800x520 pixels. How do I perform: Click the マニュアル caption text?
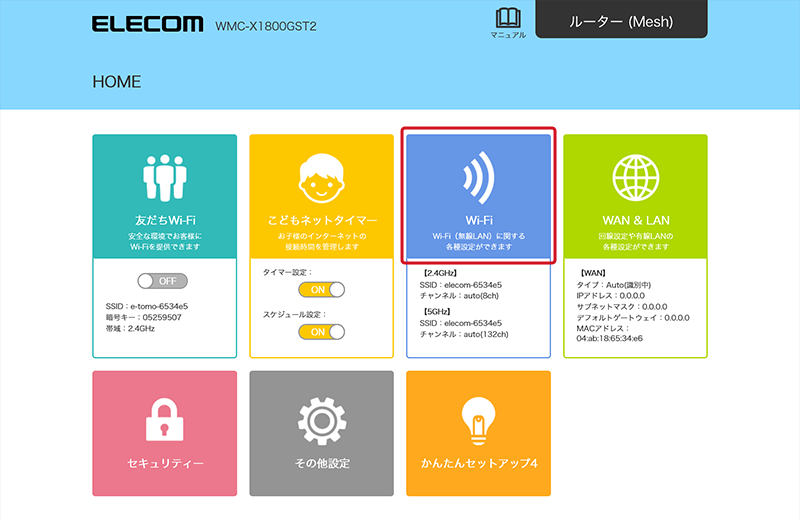pyautogui.click(x=508, y=35)
